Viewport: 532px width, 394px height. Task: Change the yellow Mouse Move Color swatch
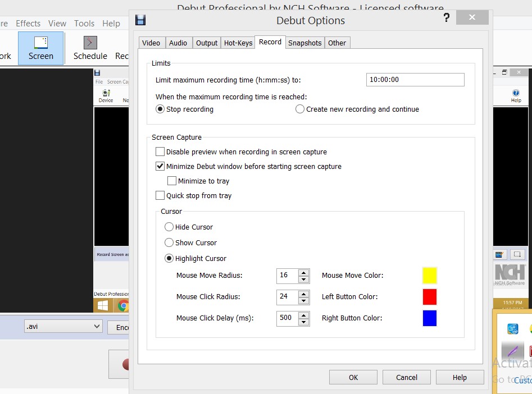430,276
